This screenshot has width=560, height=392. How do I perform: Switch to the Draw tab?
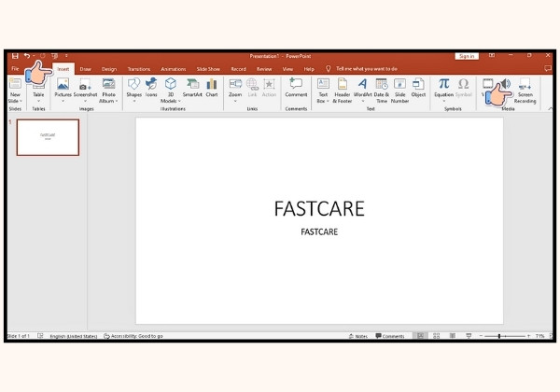(85, 69)
